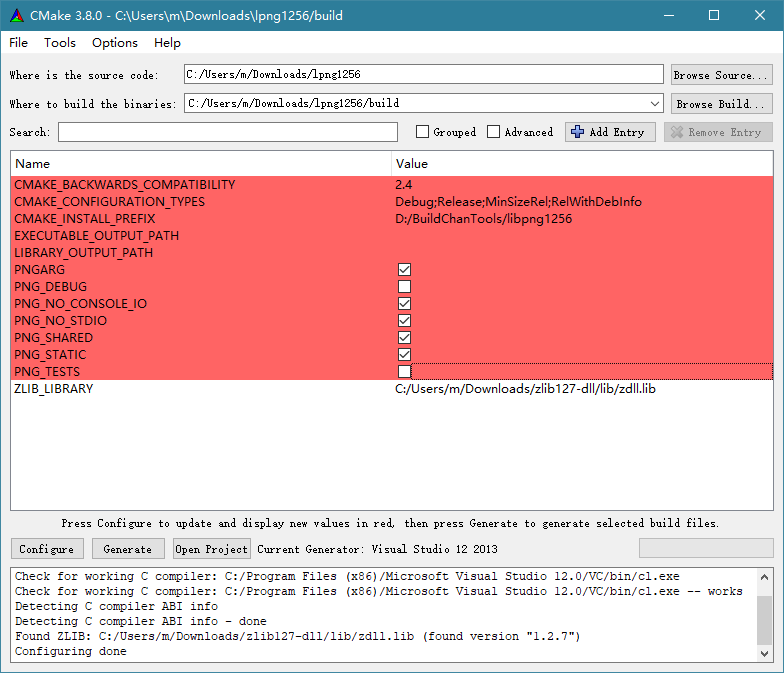
Task: Click inside the Search input field
Action: pos(227,132)
